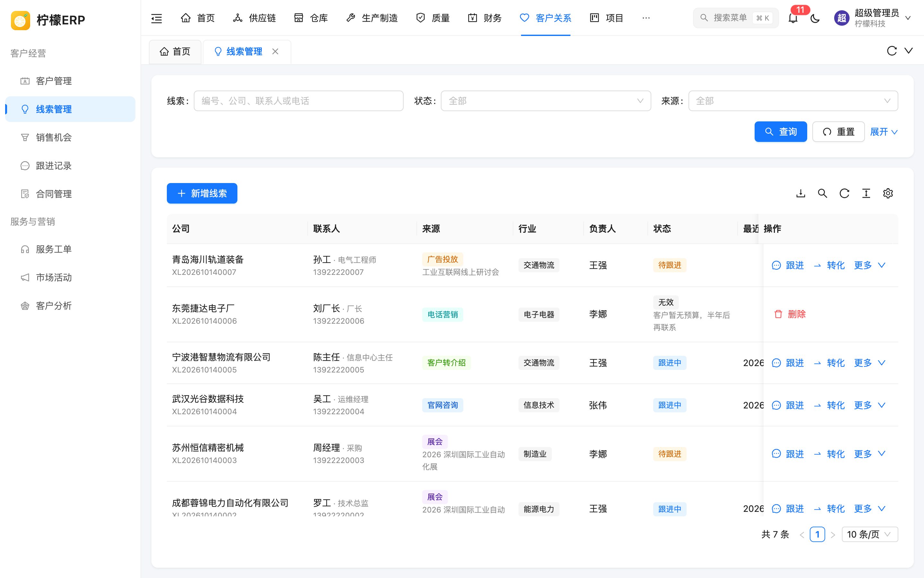Export the table with the download icon

tap(801, 193)
